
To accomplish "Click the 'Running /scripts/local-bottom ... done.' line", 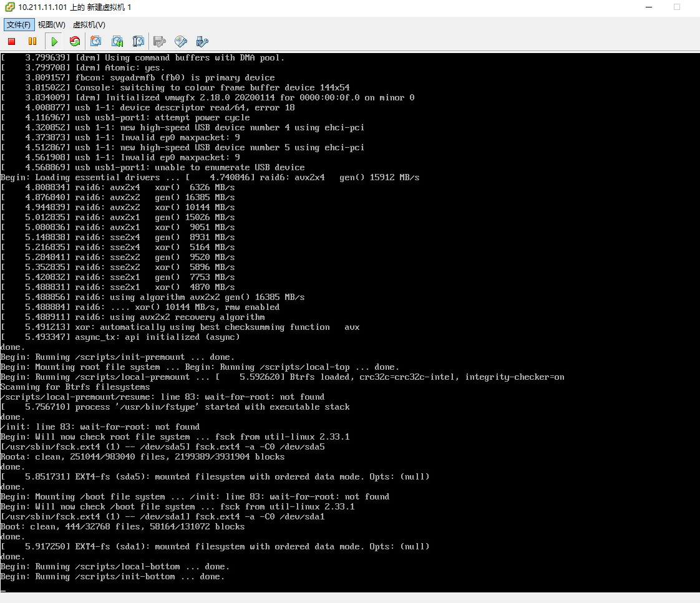I will click(115, 566).
